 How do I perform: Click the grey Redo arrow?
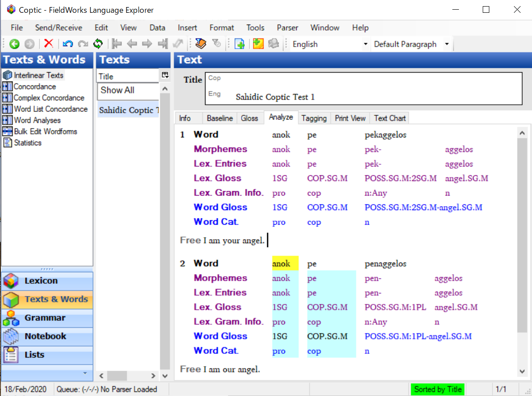(x=83, y=44)
